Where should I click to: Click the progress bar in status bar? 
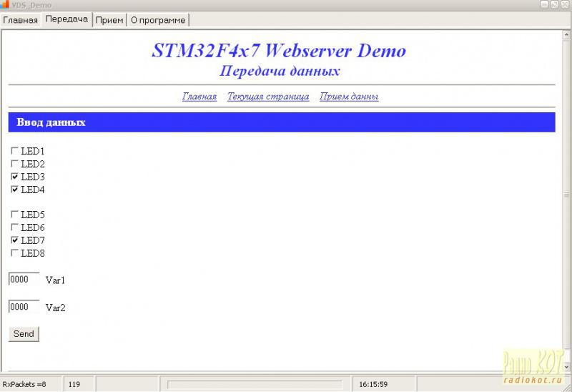pos(254,385)
